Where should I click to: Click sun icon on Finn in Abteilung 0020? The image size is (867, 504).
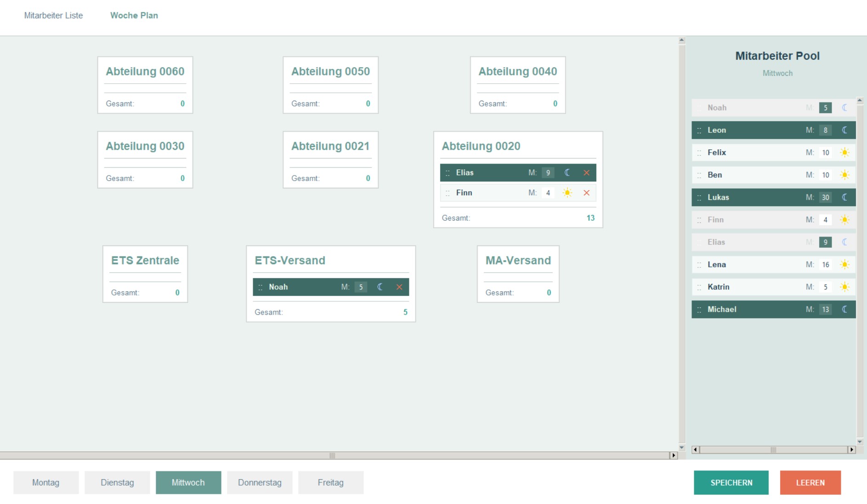coord(567,193)
